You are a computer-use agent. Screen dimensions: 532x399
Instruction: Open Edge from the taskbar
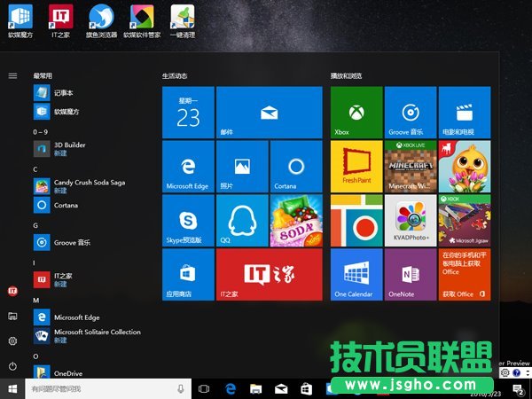[231, 389]
